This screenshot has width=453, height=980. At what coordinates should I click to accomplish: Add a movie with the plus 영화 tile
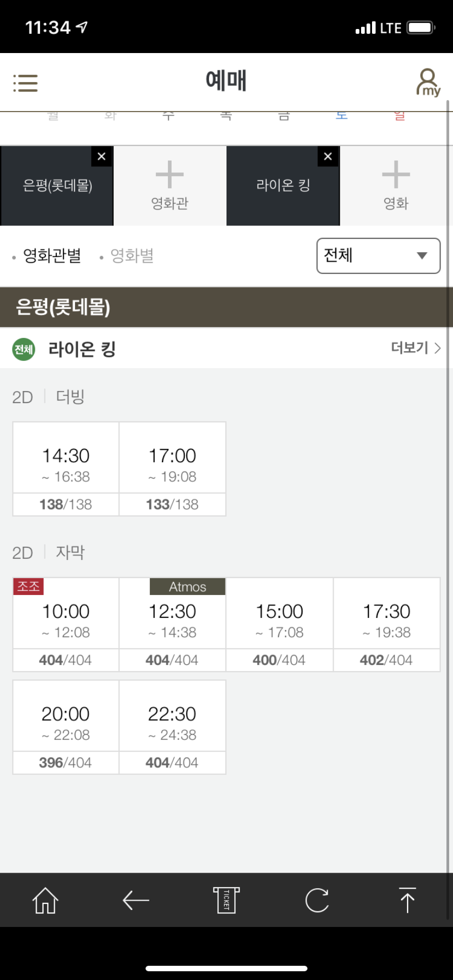pos(396,186)
